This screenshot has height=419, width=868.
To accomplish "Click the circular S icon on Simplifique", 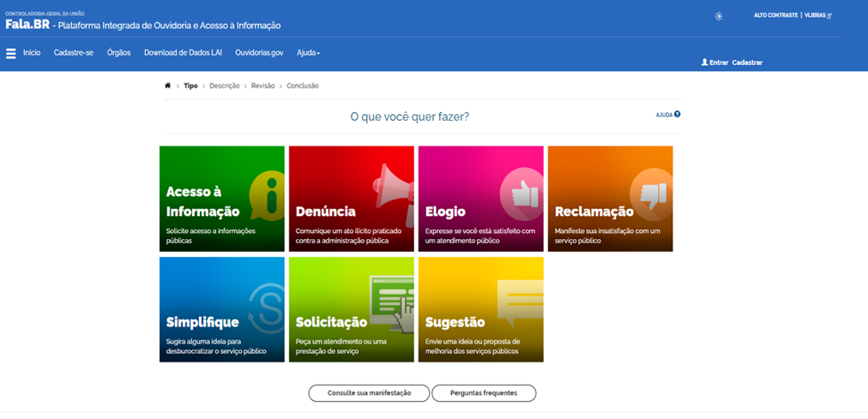I will (266, 309).
